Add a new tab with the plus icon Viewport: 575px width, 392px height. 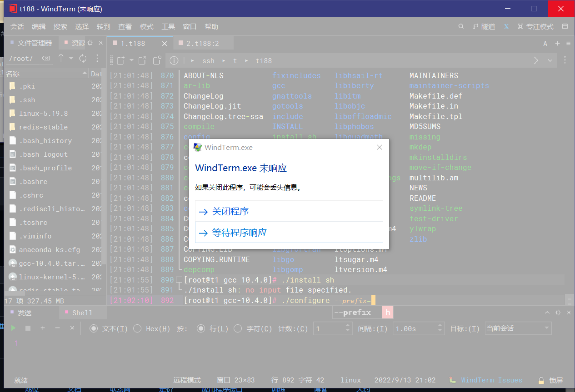tap(557, 44)
